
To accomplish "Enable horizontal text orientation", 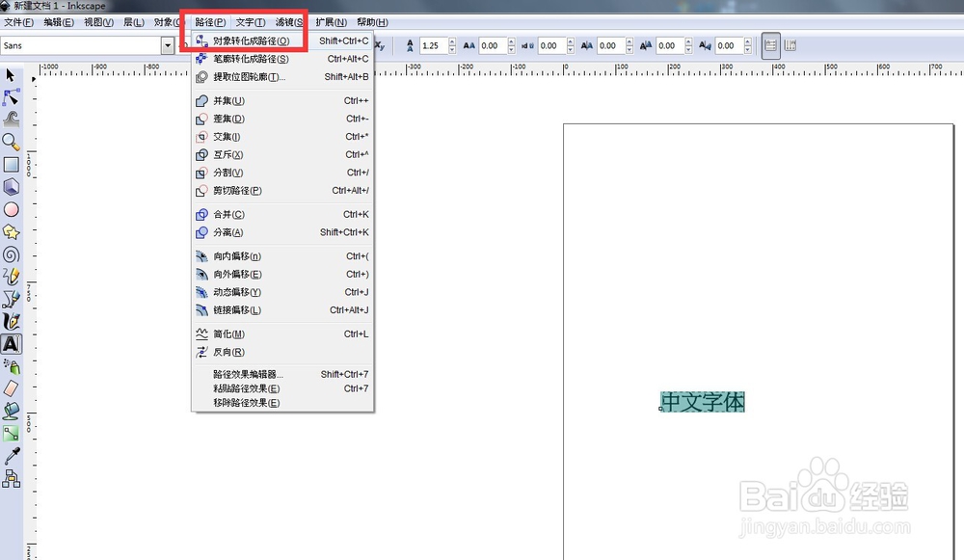I will pos(770,45).
